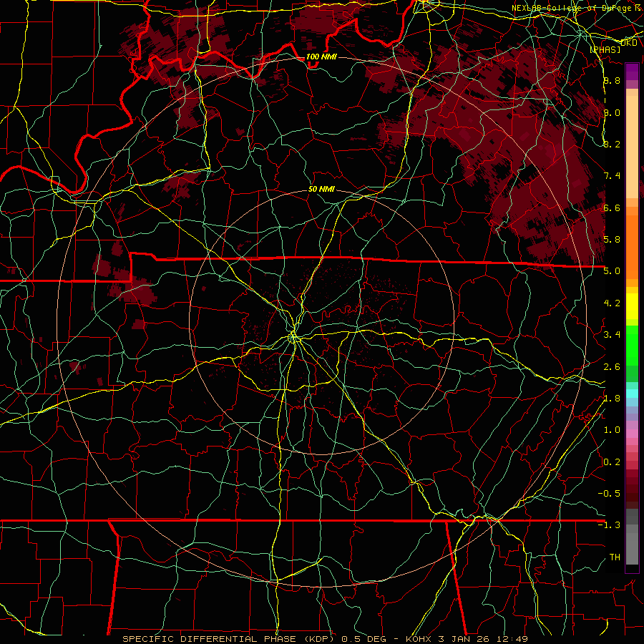Click the 3.4 value on color scale
This screenshot has height=644, width=644.
[612, 335]
